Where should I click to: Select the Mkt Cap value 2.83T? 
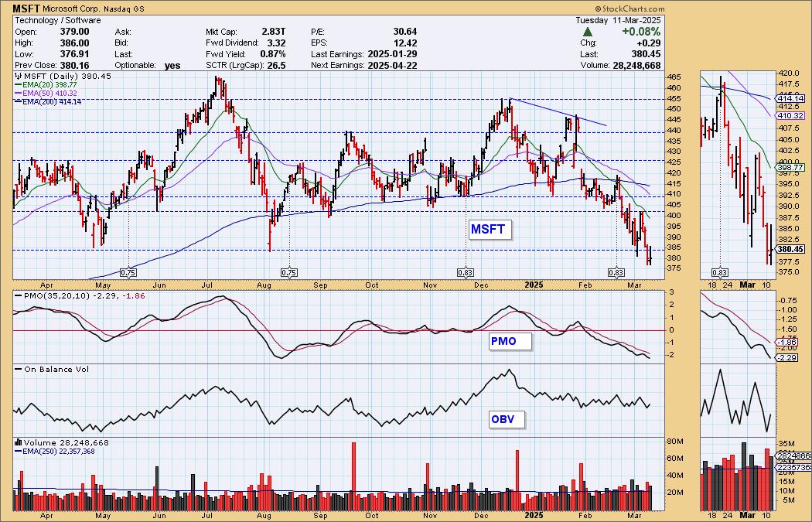pos(272,32)
